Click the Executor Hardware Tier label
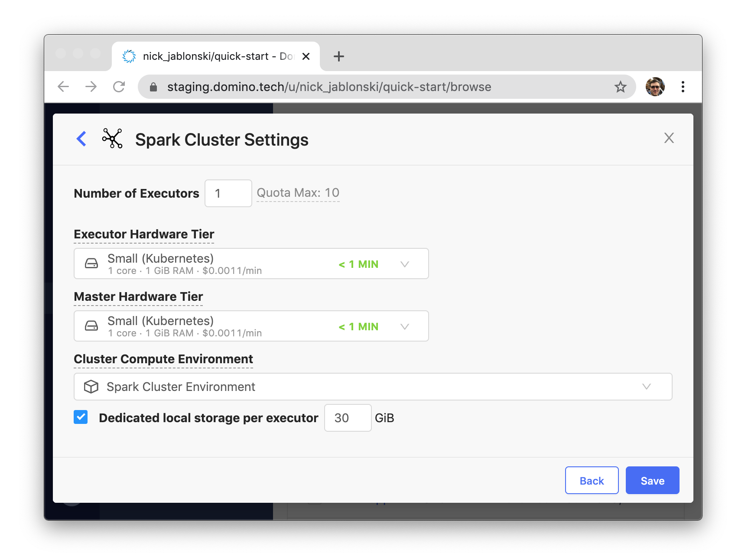748x560 pixels. click(144, 234)
